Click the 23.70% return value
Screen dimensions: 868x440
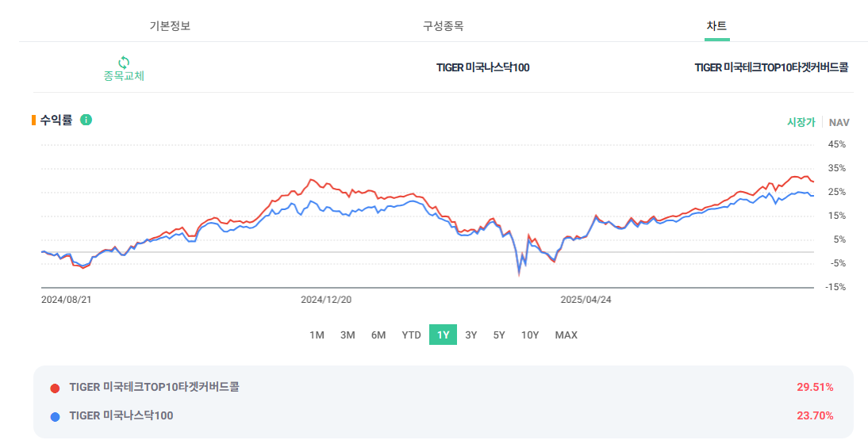(815, 415)
